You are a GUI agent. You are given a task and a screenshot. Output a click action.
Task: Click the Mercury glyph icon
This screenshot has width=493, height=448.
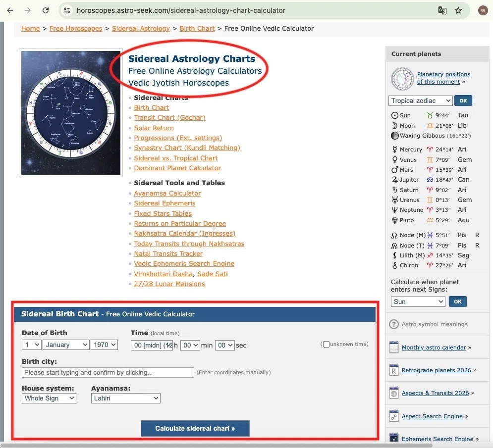tap(394, 149)
